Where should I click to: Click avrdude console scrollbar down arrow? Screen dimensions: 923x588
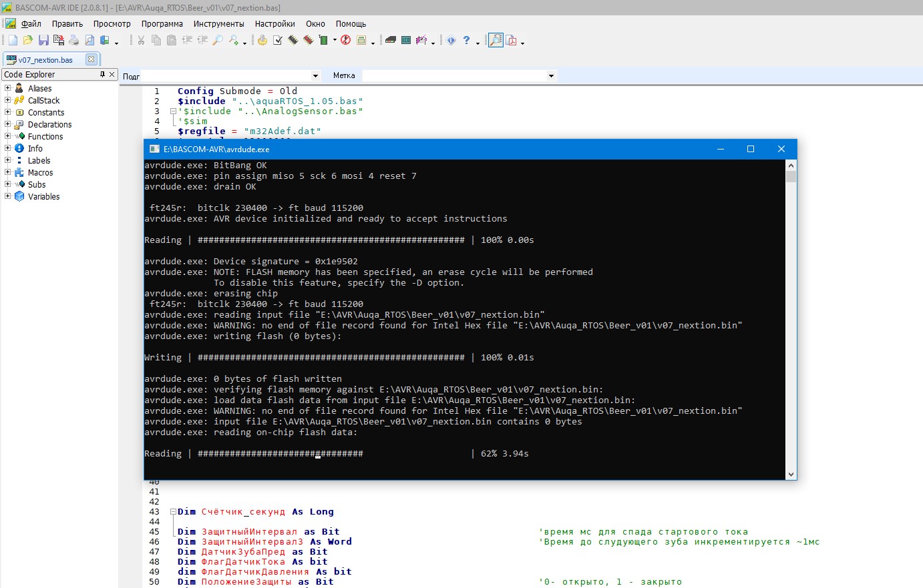click(x=791, y=475)
